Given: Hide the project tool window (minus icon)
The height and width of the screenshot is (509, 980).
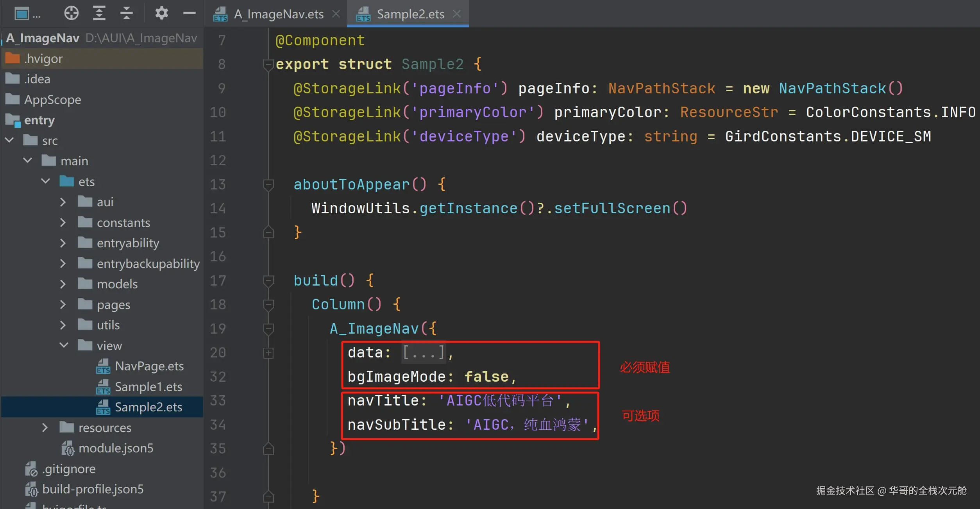Looking at the screenshot, I should point(189,13).
